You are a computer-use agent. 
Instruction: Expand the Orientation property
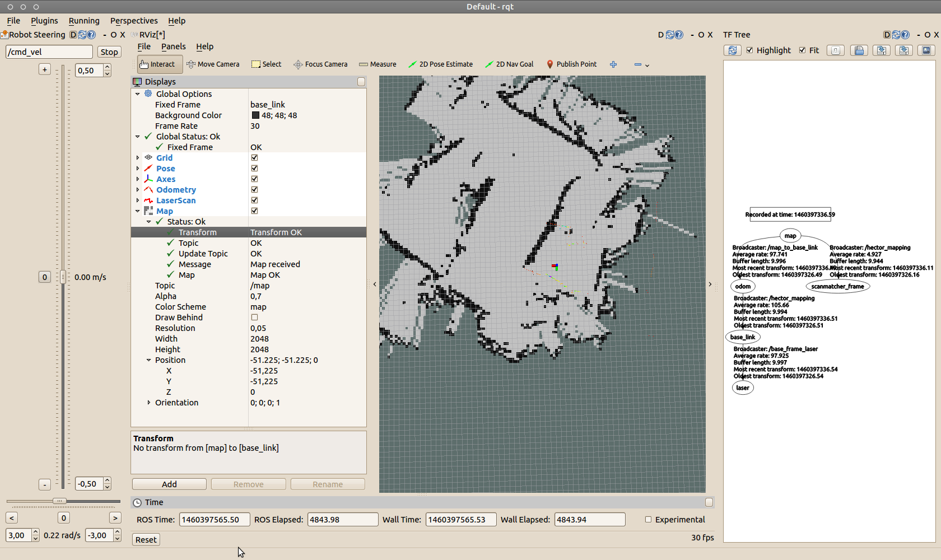coord(148,403)
